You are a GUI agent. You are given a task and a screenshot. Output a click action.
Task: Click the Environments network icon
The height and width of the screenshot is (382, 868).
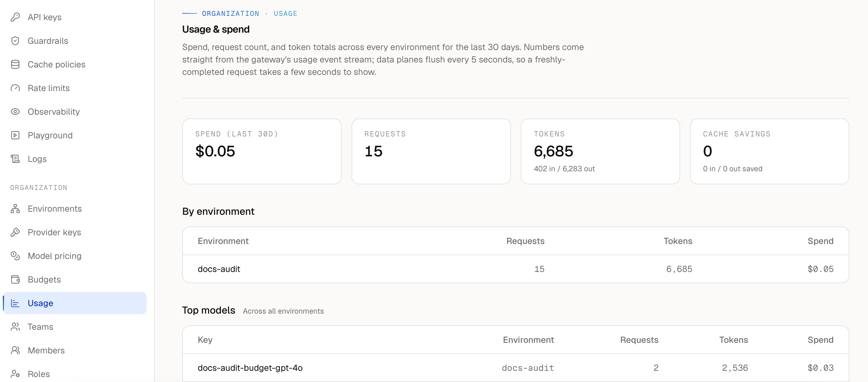pos(15,208)
